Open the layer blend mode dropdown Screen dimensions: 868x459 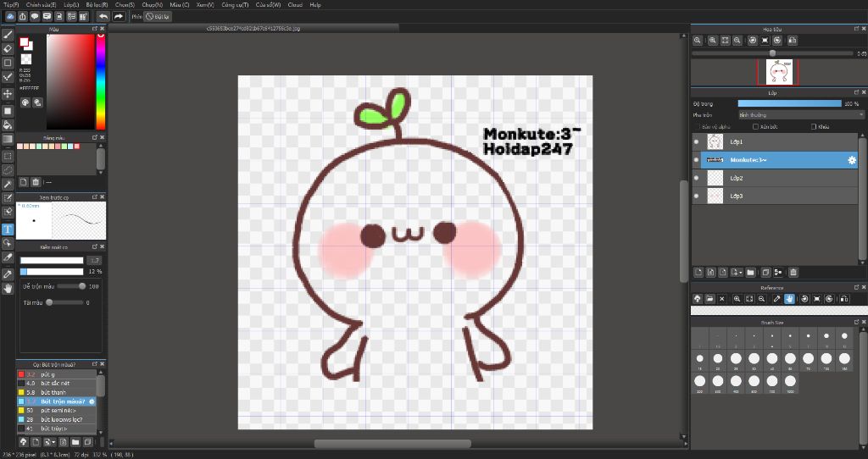[801, 115]
